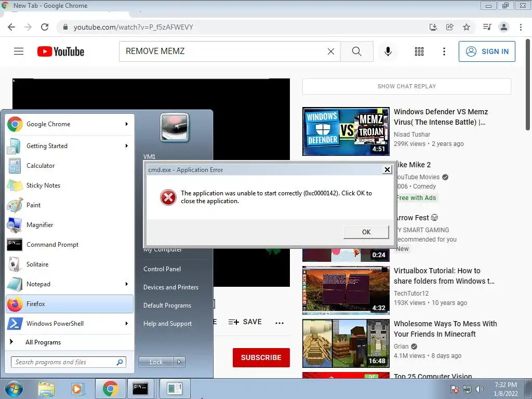Save video to playlist
The image size is (532, 399).
(x=245, y=322)
